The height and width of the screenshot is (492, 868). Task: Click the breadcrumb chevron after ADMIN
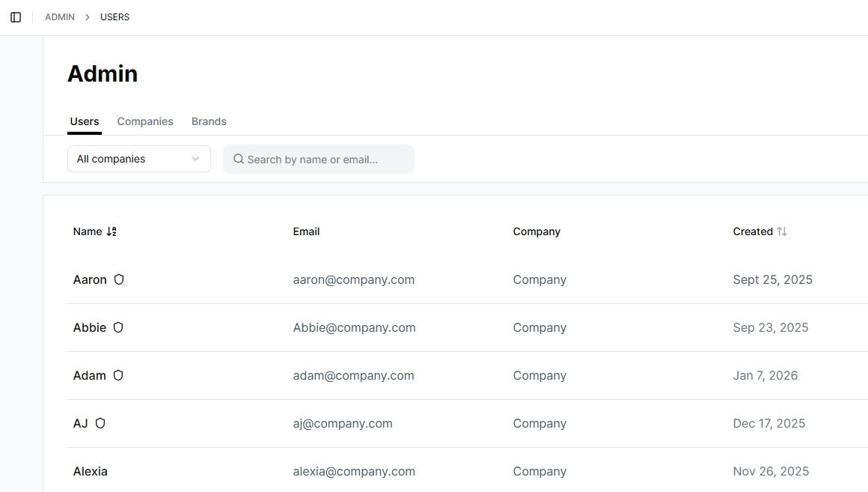(86, 16)
